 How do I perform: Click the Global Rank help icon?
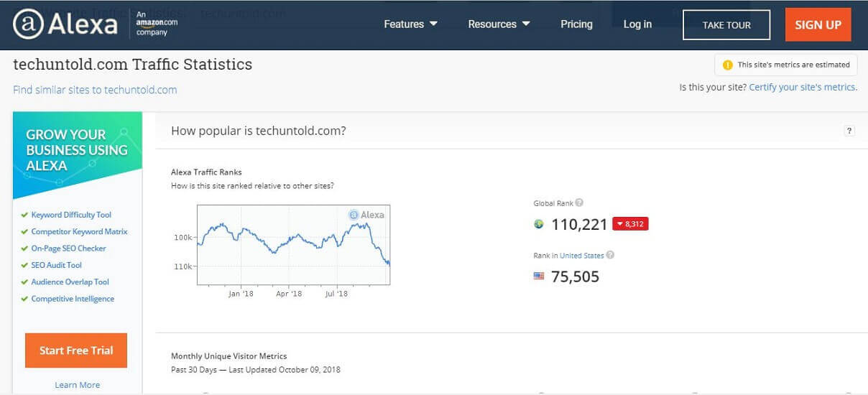579,203
